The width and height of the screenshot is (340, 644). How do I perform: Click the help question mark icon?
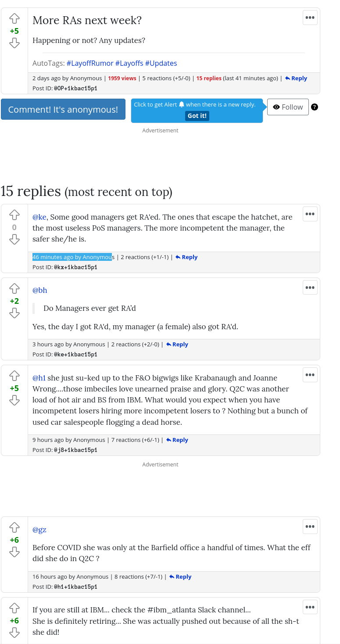click(x=315, y=107)
